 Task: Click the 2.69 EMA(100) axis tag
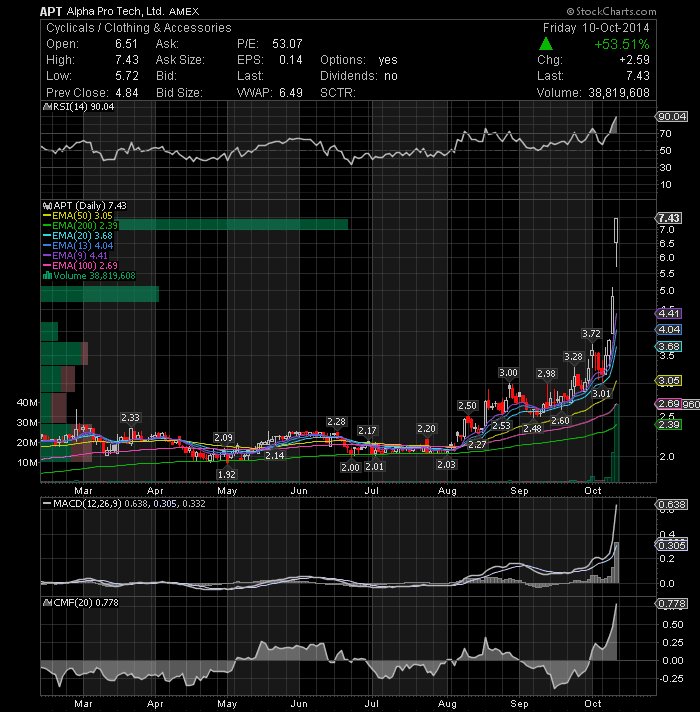669,404
